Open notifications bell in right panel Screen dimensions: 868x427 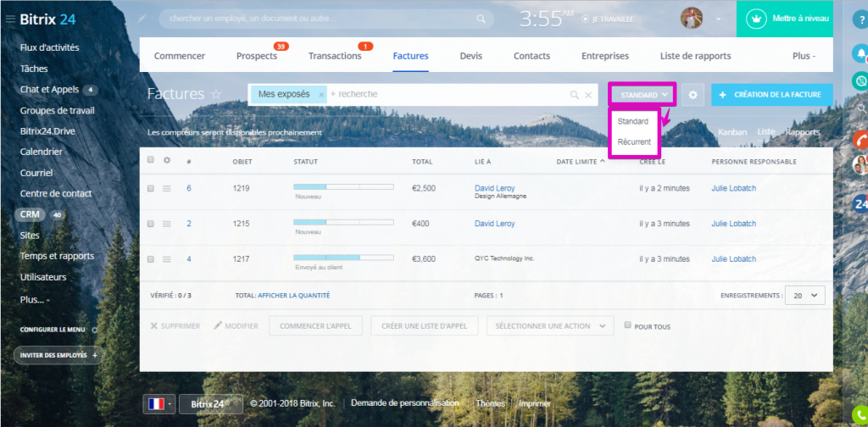pyautogui.click(x=860, y=53)
